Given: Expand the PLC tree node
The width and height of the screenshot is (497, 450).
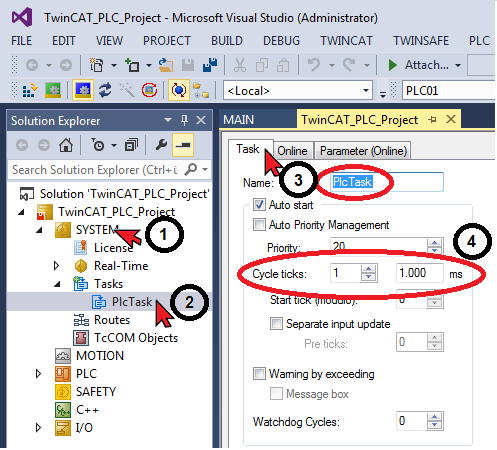Looking at the screenshot, I should click(38, 374).
